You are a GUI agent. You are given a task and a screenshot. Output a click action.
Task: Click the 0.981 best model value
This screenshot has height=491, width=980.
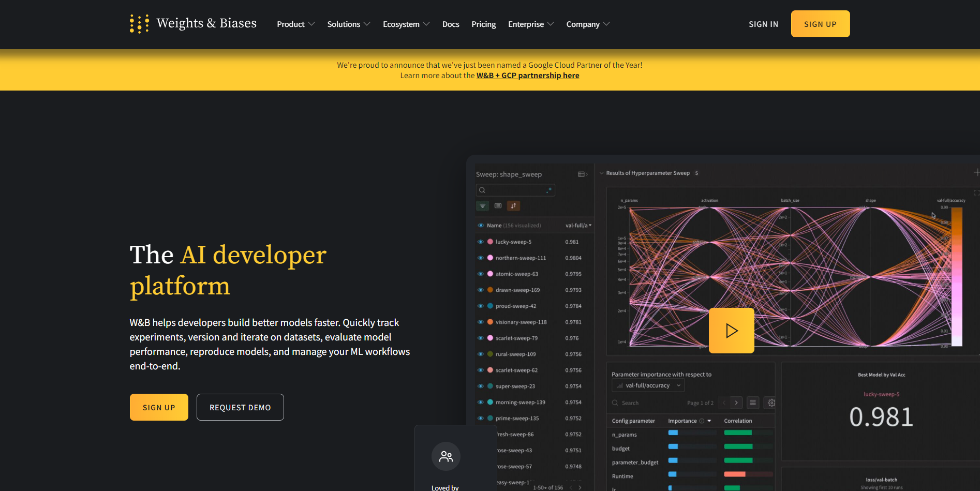[881, 417]
